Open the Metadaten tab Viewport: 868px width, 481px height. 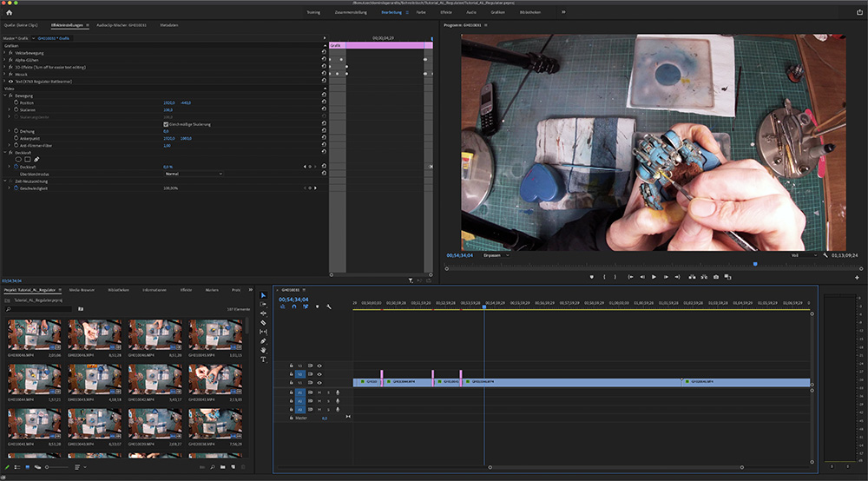169,25
